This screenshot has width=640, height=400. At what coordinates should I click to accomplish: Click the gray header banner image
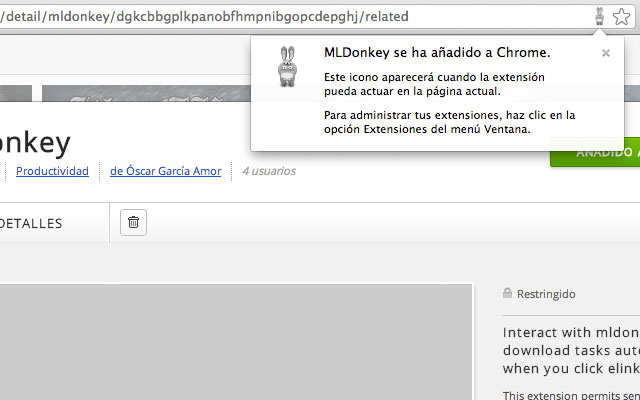click(x=146, y=93)
